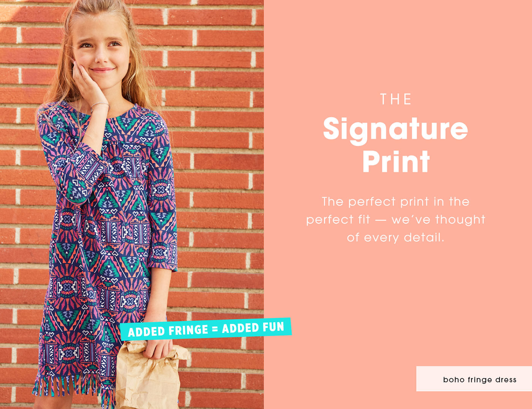
Task: Click the ADDED FRINGE = ADDED FUN banner
Action: tap(206, 329)
